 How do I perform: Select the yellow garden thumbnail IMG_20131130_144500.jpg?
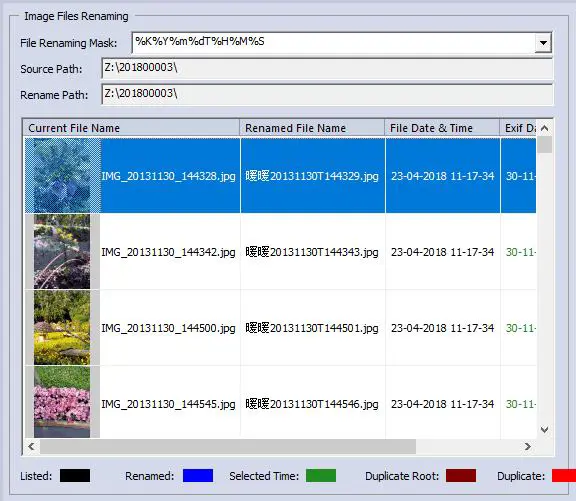coord(62,328)
